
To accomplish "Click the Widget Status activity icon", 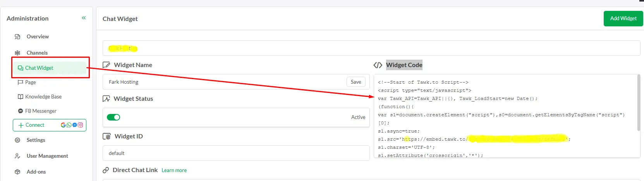I will (x=106, y=99).
